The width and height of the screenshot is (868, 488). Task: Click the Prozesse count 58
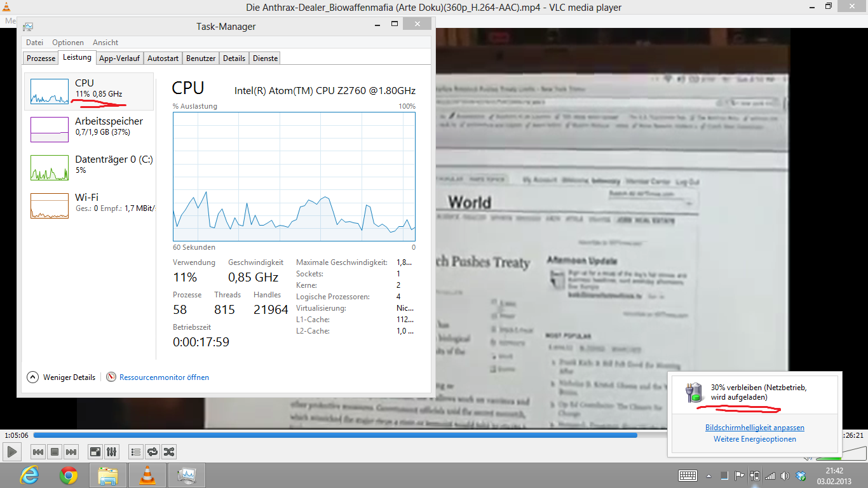pos(180,309)
